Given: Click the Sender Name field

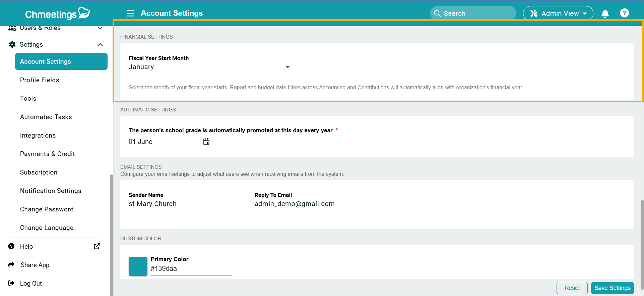Looking at the screenshot, I should (x=188, y=204).
